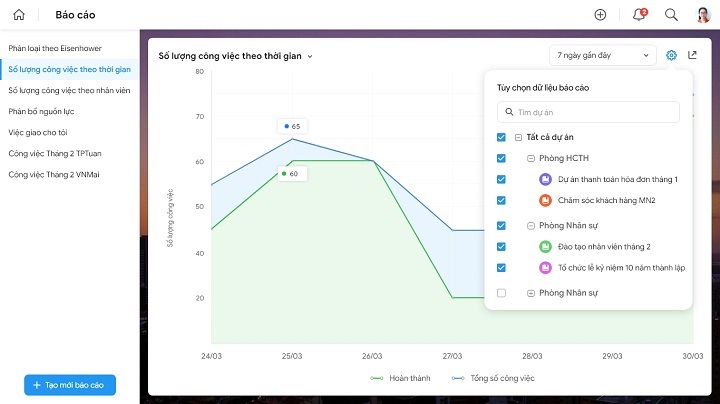Go to the home icon
The width and height of the screenshot is (720, 404).
click(19, 15)
